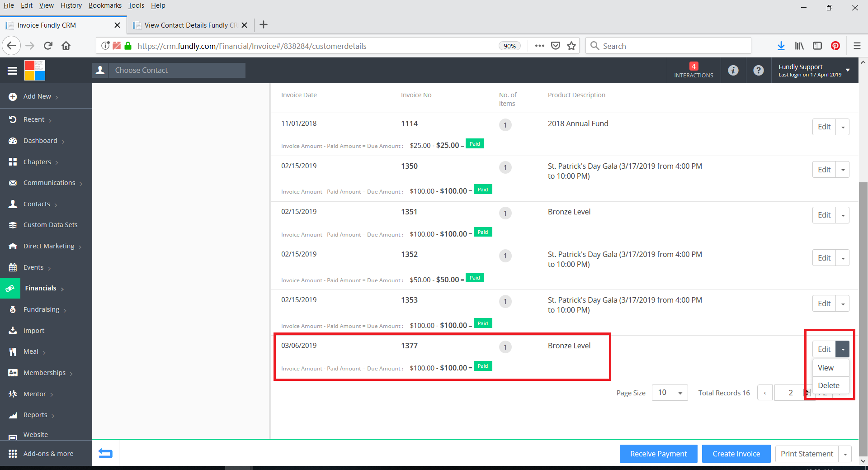This screenshot has width=868, height=470.
Task: Edit invoice 1114
Action: tap(824, 127)
